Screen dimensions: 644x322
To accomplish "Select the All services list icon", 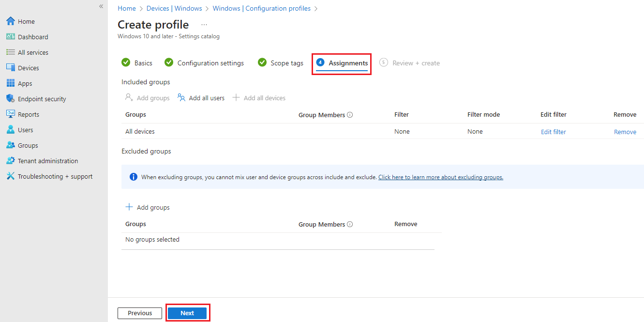I will (11, 52).
